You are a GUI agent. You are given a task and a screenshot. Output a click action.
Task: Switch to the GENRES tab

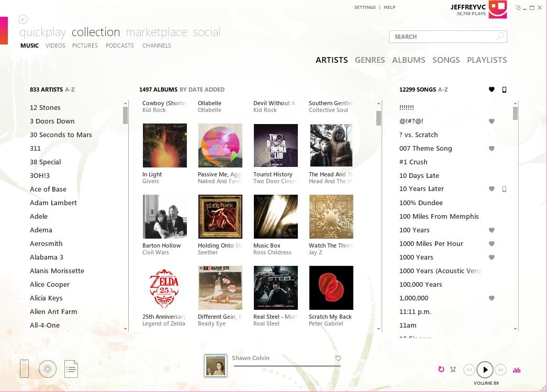click(x=370, y=60)
